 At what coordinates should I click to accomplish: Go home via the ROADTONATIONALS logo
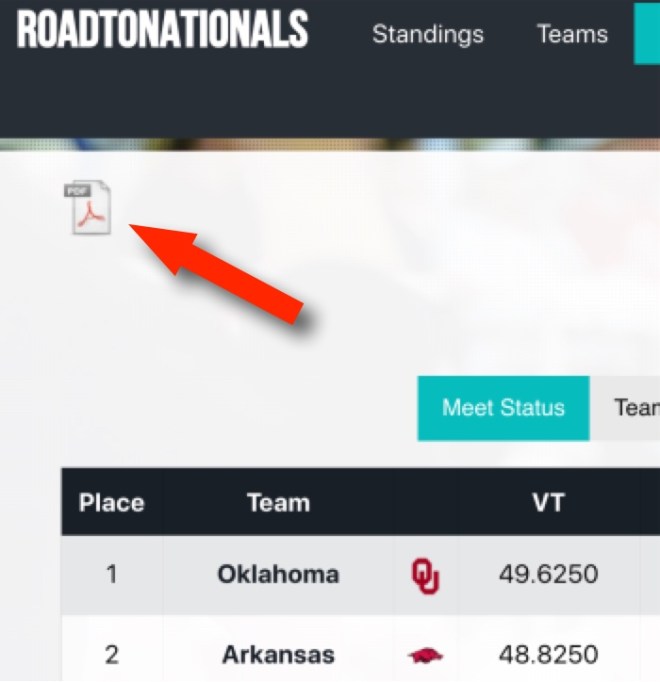pyautogui.click(x=162, y=32)
